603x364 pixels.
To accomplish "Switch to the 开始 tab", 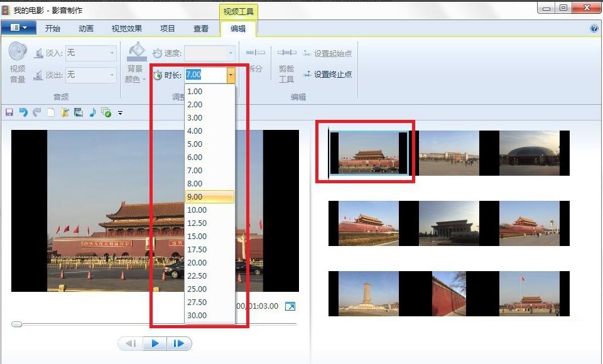I will point(52,28).
